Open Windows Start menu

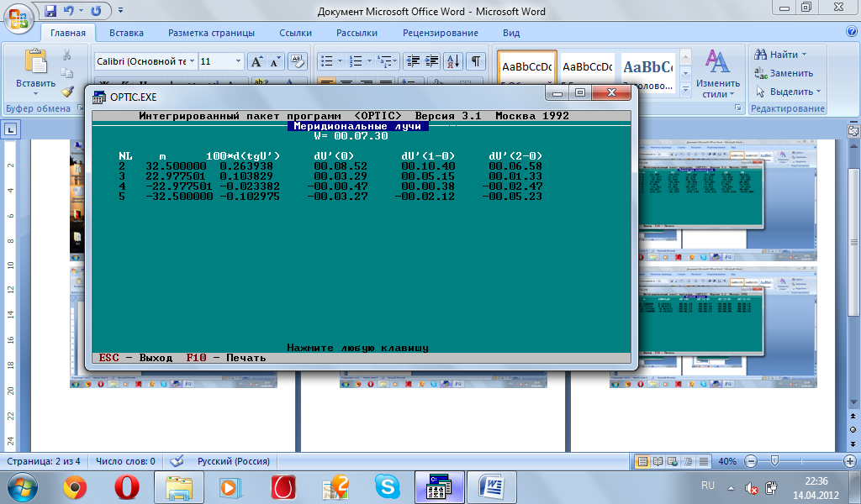(23, 487)
